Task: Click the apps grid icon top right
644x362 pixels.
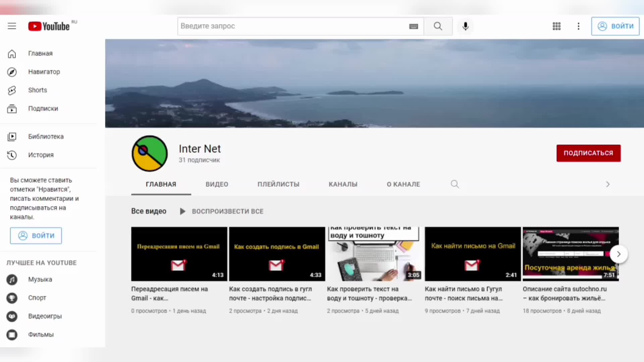Action: pyautogui.click(x=556, y=26)
